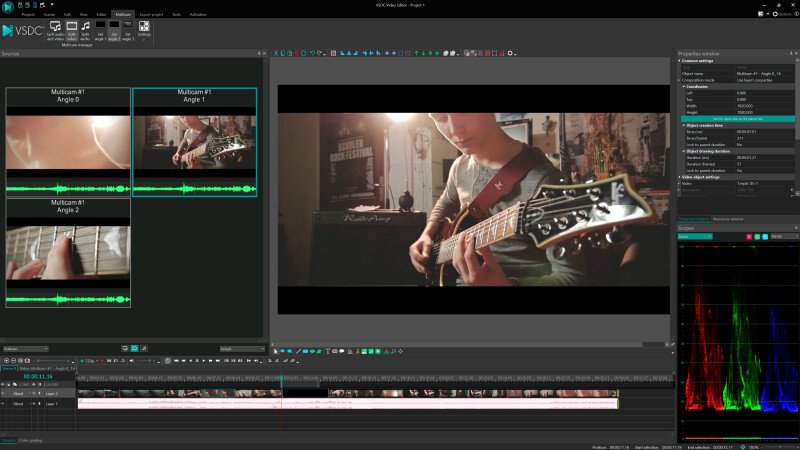Open the Multicam dropdown below Sources
800x450 pixels.
pos(26,349)
